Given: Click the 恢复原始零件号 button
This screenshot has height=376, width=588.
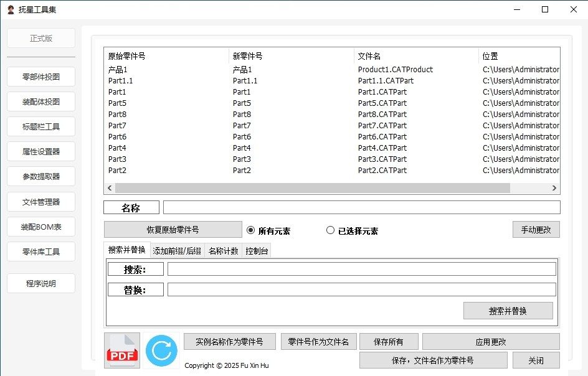Looking at the screenshot, I should (173, 230).
